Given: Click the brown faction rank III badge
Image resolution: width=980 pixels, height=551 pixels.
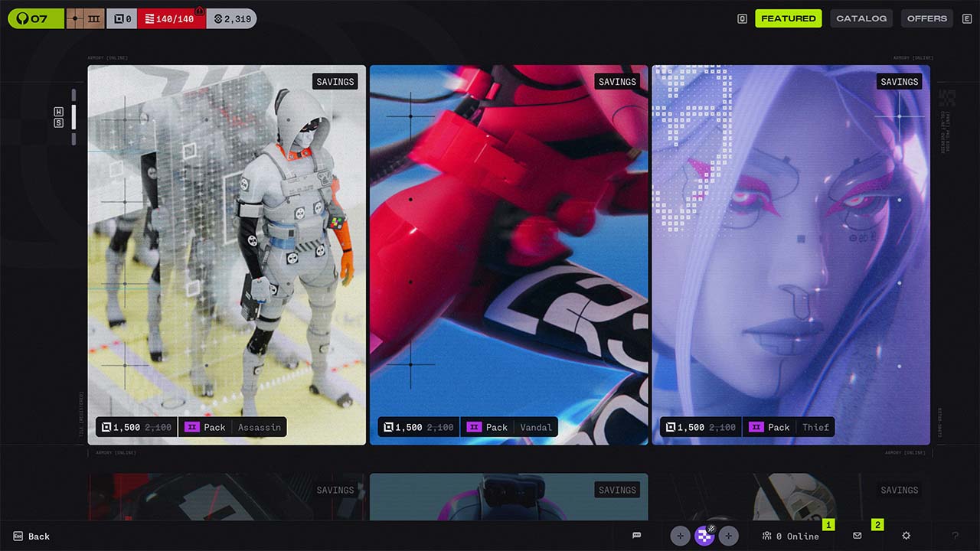Looking at the screenshot, I should [85, 18].
